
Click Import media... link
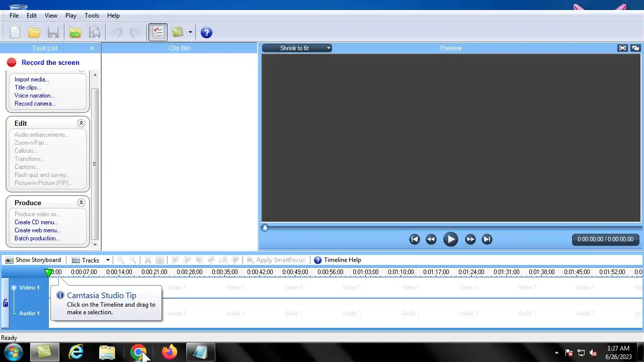click(32, 79)
